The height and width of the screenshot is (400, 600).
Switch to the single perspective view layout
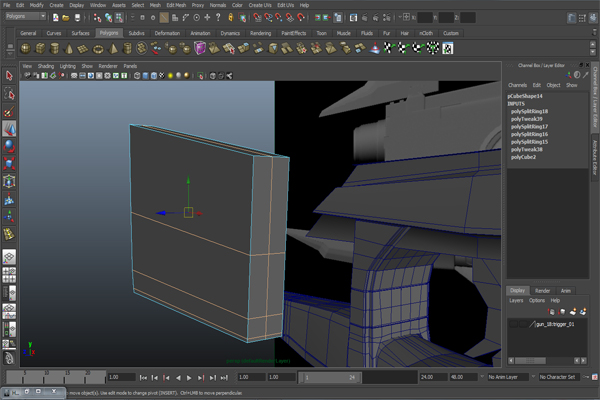tap(9, 257)
